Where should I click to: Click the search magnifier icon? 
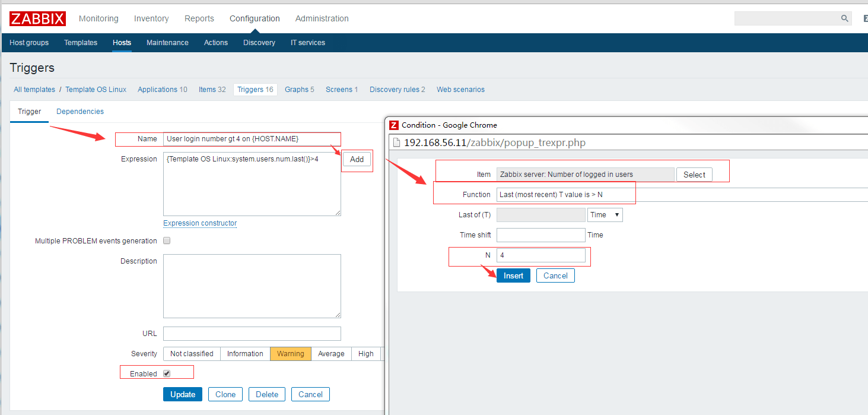click(x=844, y=18)
